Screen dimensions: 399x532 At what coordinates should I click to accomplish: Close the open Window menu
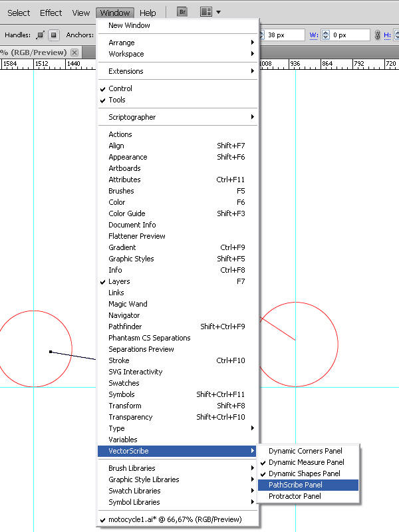[x=115, y=13]
